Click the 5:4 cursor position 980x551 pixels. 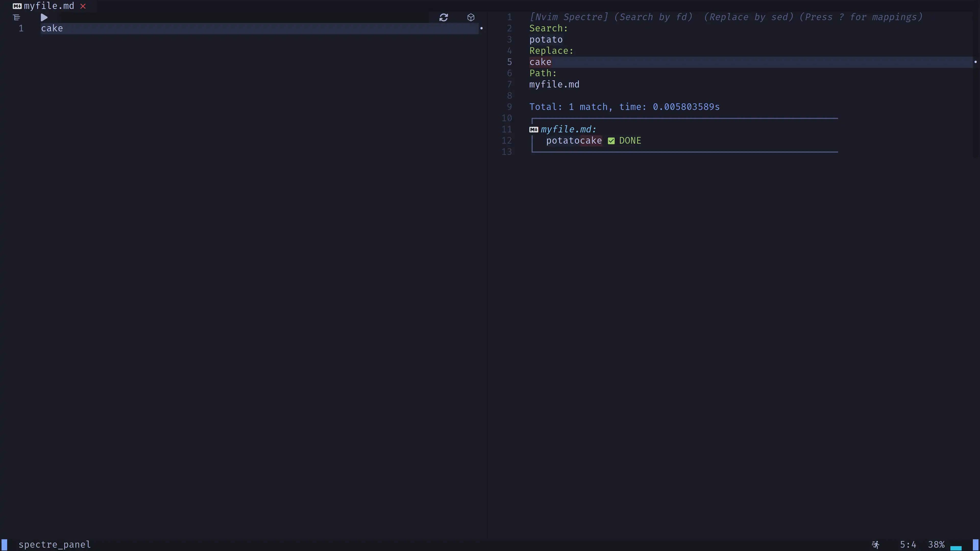908,545
